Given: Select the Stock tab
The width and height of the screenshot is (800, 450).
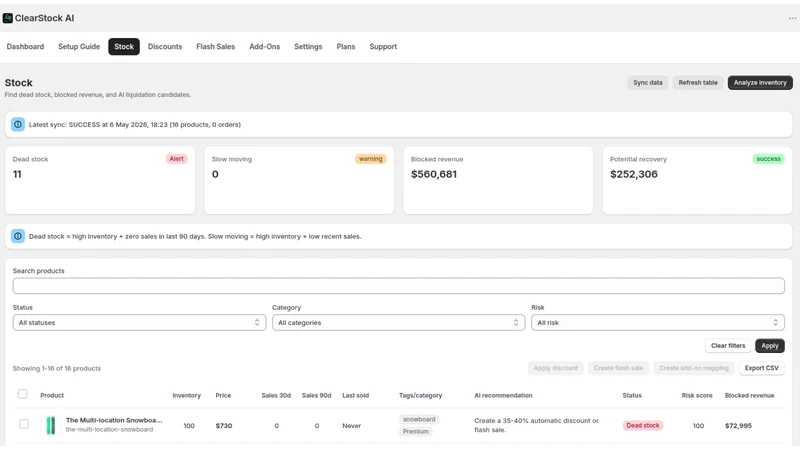Looking at the screenshot, I should pyautogui.click(x=124, y=46).
